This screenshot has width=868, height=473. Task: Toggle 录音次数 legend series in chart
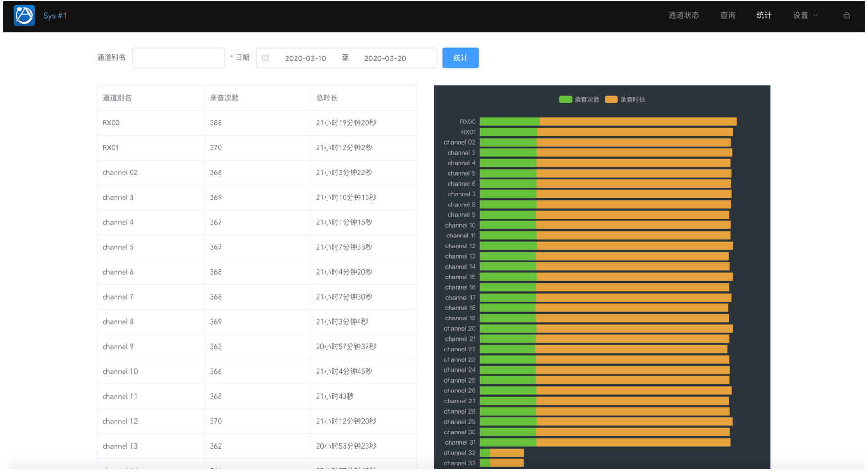point(579,99)
